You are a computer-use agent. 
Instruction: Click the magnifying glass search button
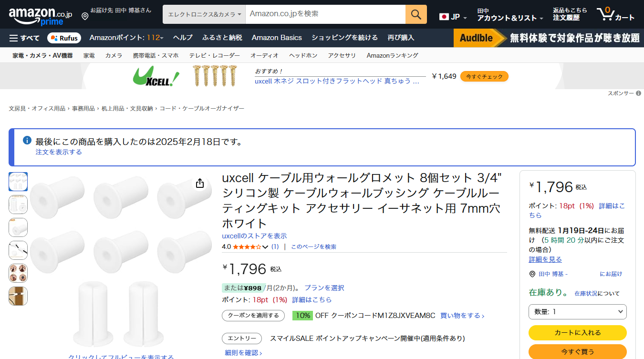point(416,14)
